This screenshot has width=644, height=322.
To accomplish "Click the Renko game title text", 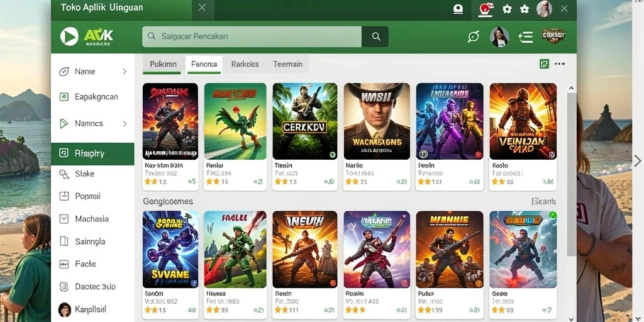I will [x=214, y=165].
